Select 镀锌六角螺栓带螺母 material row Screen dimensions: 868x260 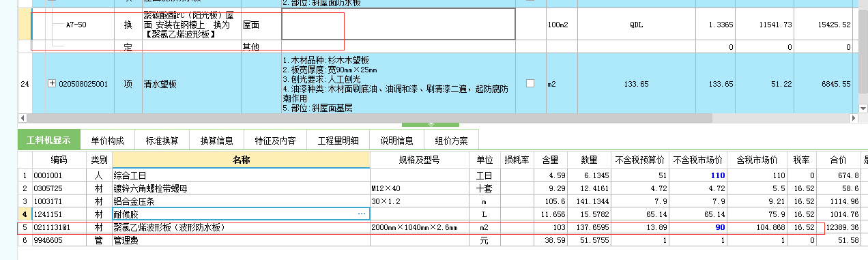pos(241,188)
